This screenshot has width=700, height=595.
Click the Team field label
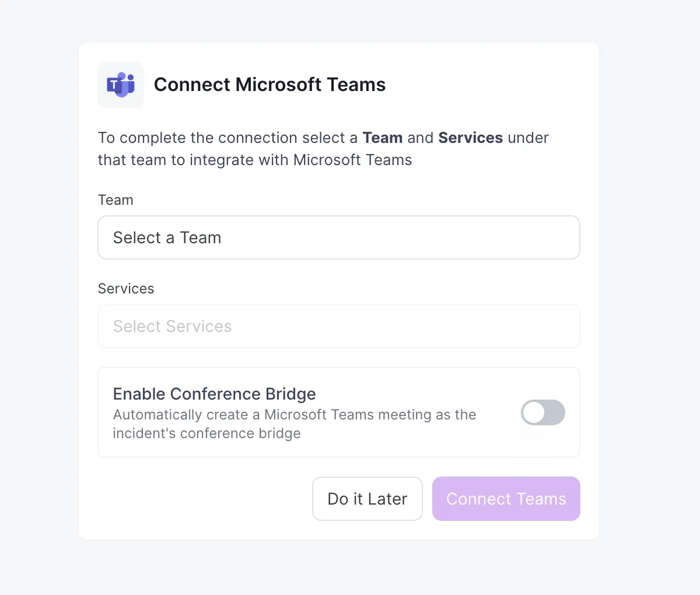[x=116, y=200]
